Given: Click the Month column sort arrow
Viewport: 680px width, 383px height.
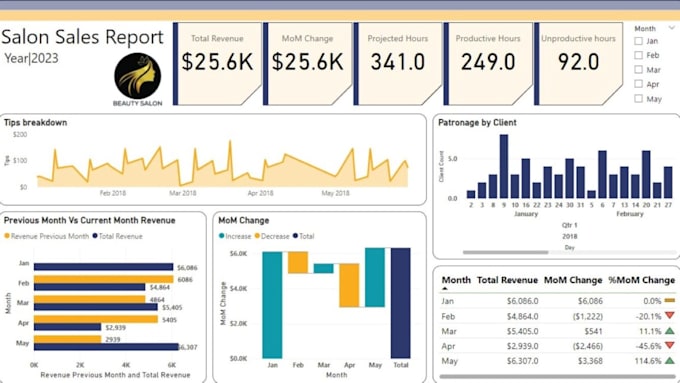Looking at the screenshot, I should [445, 288].
